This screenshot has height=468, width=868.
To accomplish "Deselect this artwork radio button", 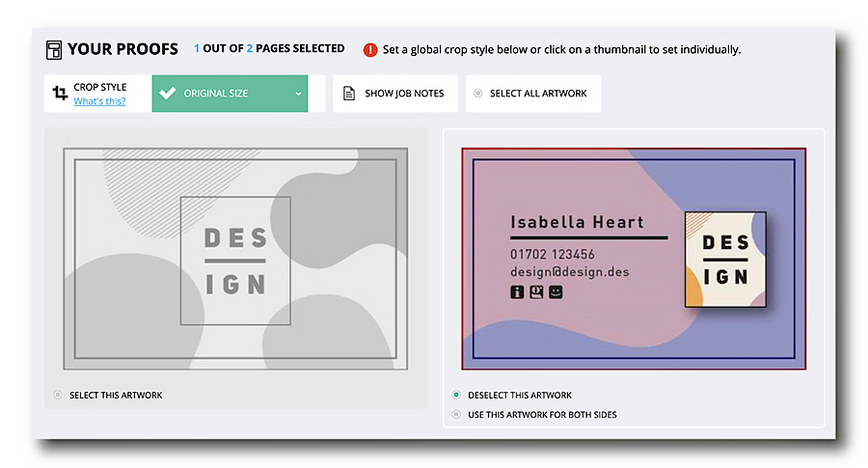I will click(x=456, y=395).
